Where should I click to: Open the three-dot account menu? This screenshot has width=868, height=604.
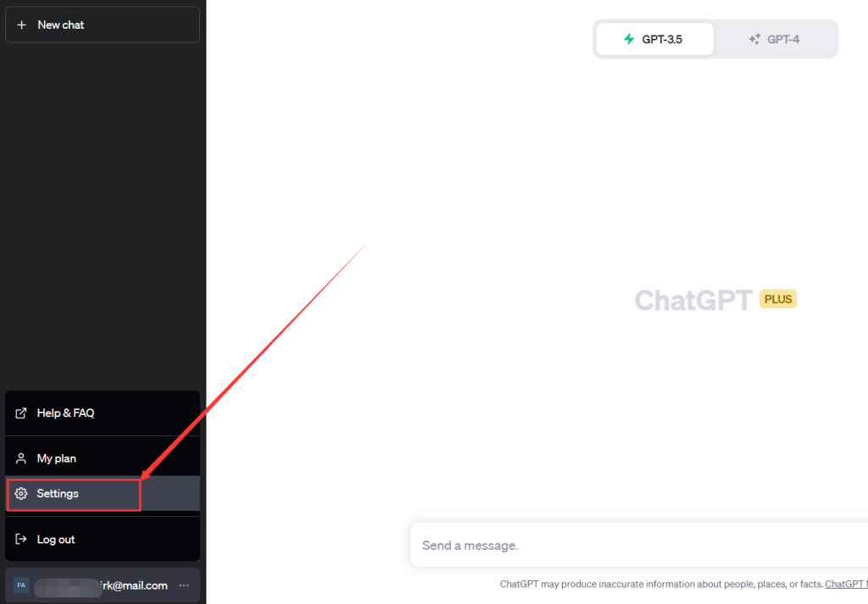pos(184,585)
